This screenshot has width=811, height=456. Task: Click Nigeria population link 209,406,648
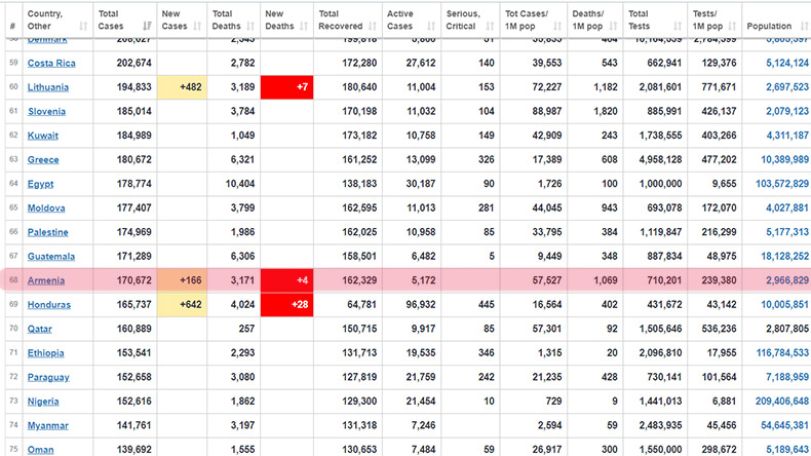click(782, 401)
